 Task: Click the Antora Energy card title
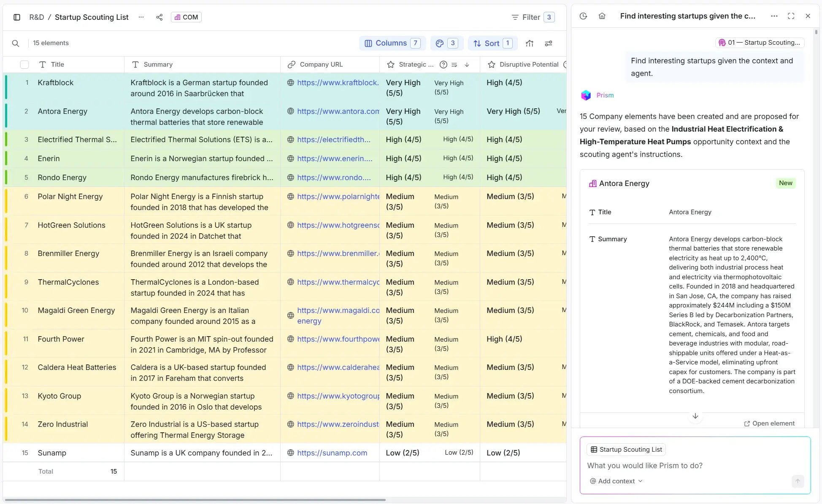[x=624, y=183]
